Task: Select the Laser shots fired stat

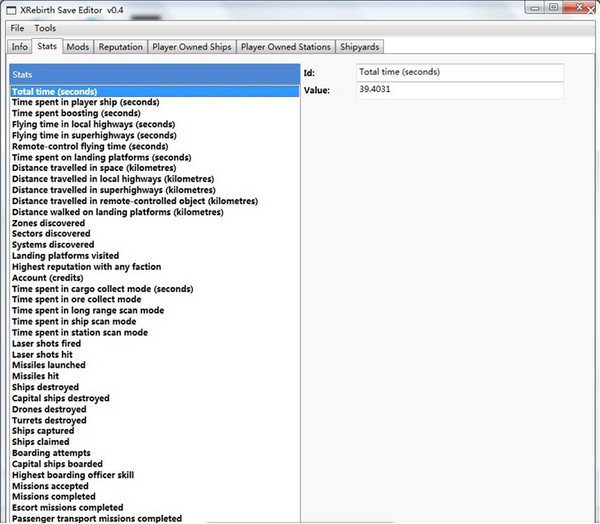Action: [46, 344]
